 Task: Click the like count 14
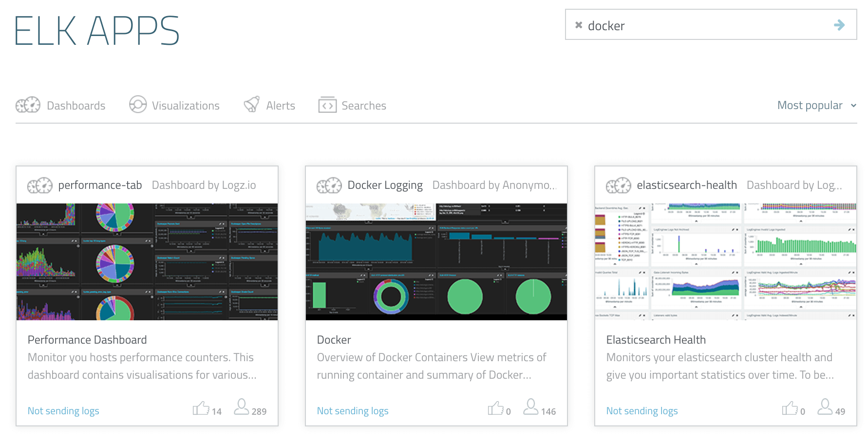(x=217, y=412)
